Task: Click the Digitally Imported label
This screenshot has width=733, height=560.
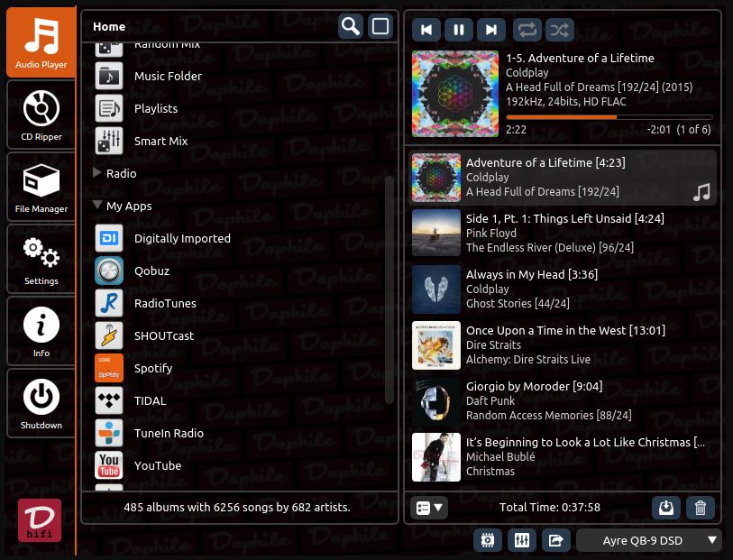Action: pos(182,238)
